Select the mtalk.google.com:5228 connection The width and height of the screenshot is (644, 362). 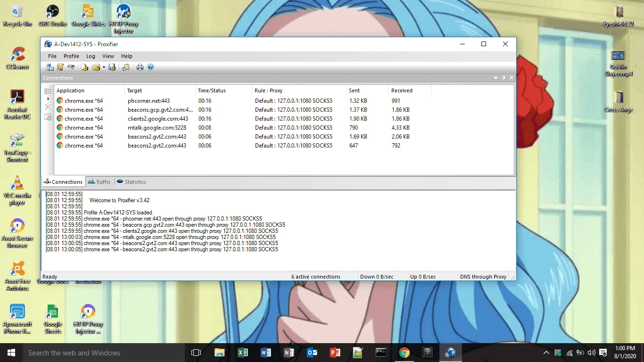284,128
